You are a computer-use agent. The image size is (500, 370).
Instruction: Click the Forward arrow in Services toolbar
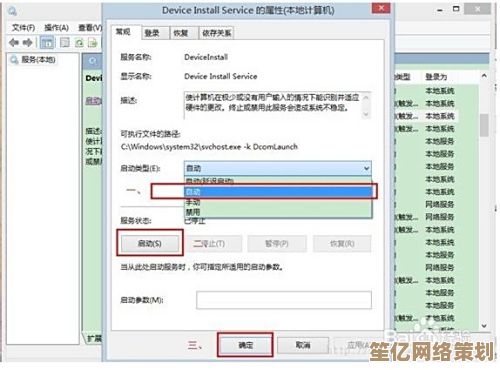27,42
